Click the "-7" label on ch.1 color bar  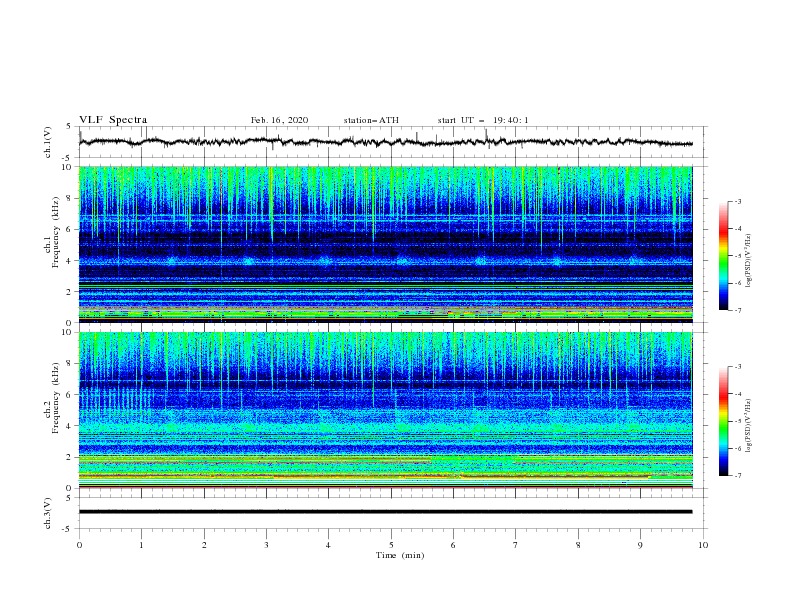click(x=737, y=310)
